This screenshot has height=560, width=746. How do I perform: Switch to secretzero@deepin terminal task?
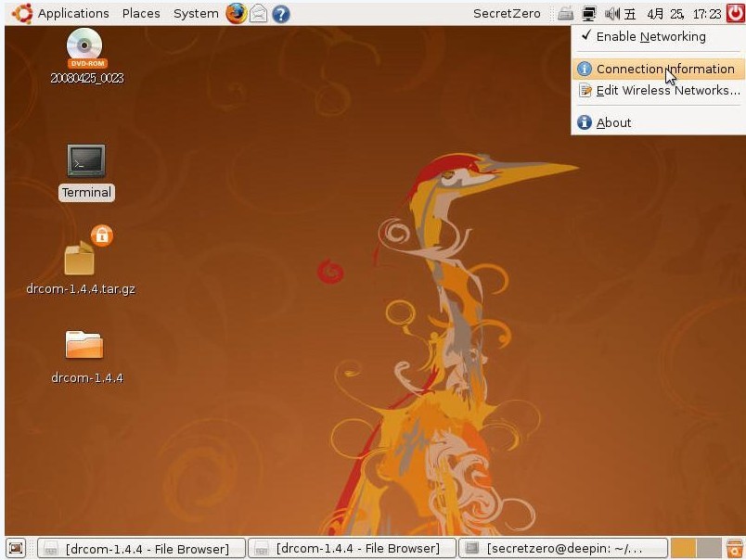pyautogui.click(x=563, y=549)
